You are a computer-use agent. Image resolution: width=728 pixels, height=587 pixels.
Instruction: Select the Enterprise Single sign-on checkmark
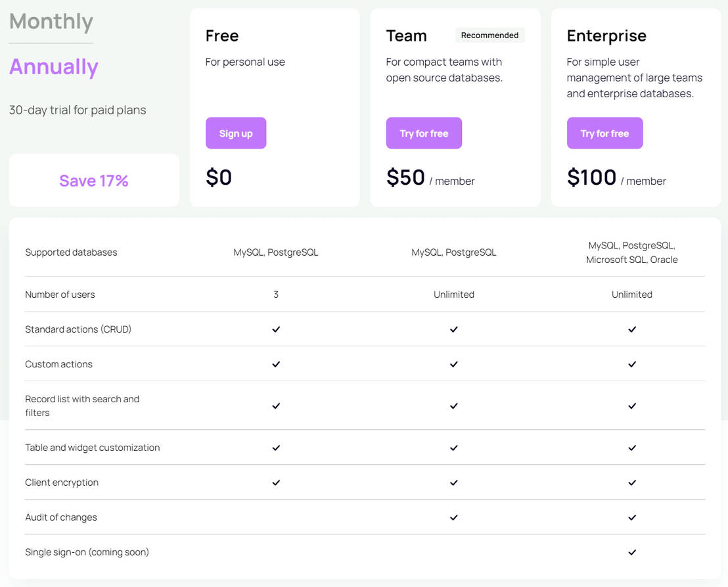[631, 552]
